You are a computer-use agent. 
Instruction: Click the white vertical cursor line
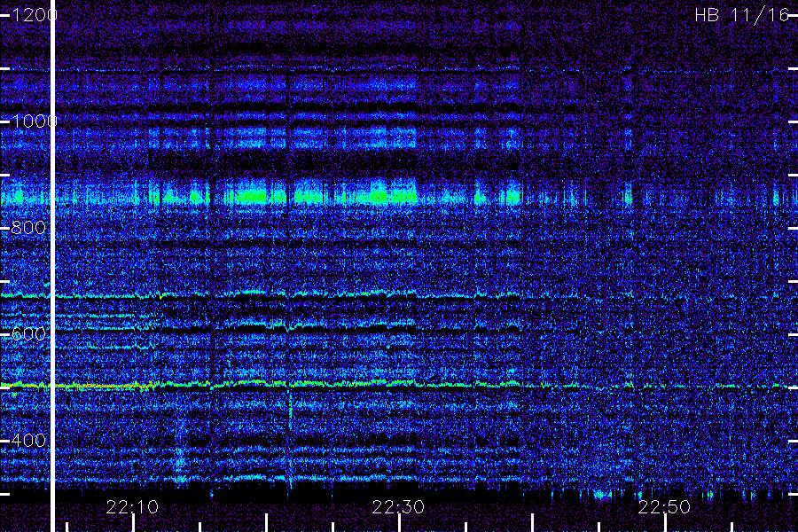click(52, 266)
